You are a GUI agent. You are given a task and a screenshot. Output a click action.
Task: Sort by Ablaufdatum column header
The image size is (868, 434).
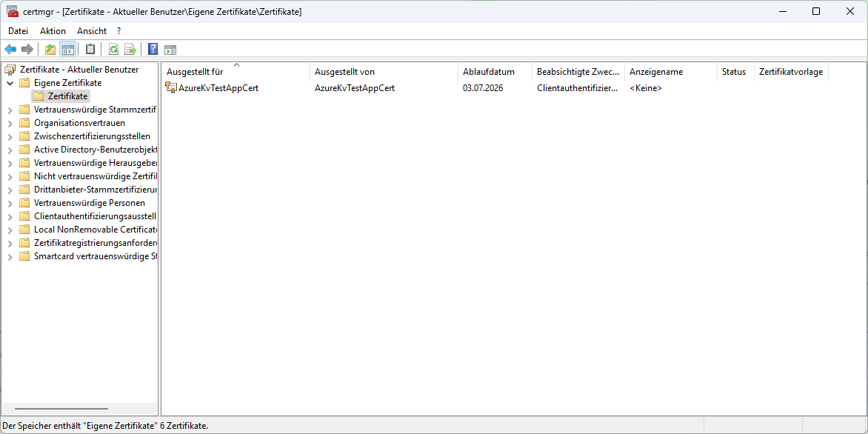click(x=488, y=72)
